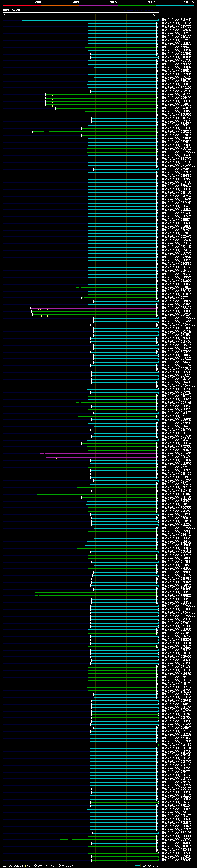Click the UniRef100_Q71WB1 entry
Viewport: 197px width, 868px height.
pos(177,335)
